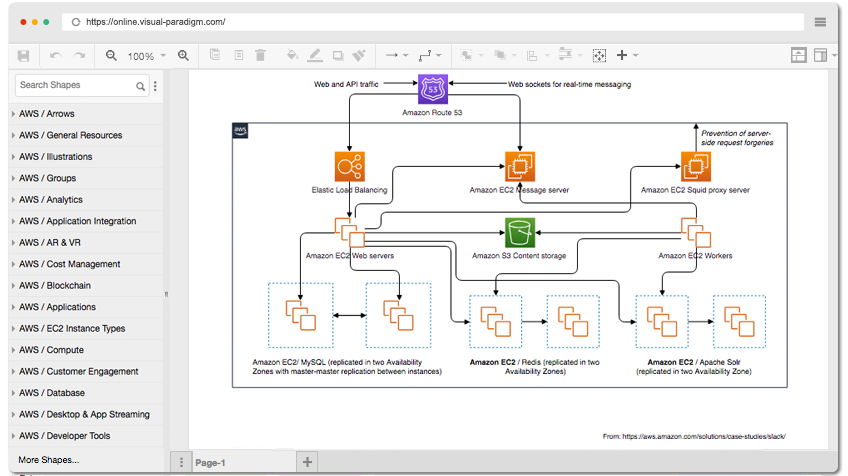Expand the AWS / EC2 Instance Types category
The height and width of the screenshot is (476, 848).
87,328
